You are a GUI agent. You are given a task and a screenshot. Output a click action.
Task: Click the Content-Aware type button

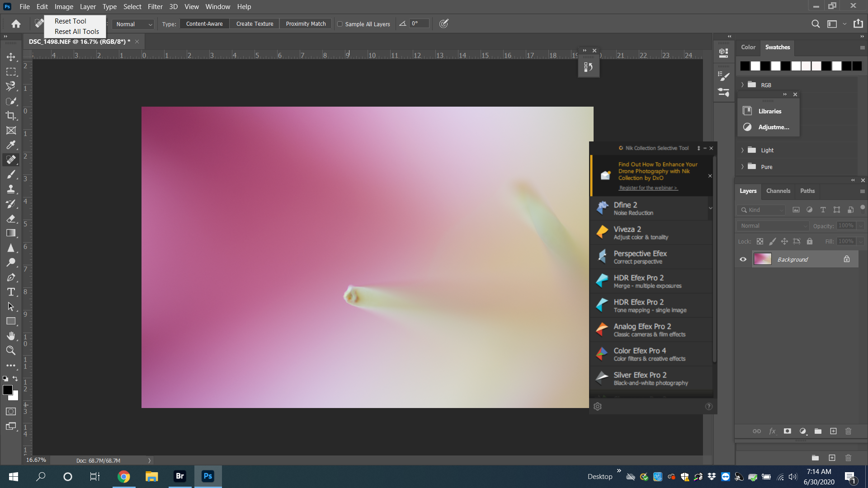coord(204,23)
